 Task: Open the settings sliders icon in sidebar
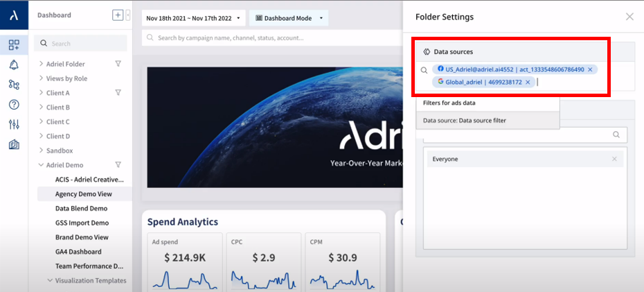coord(14,124)
